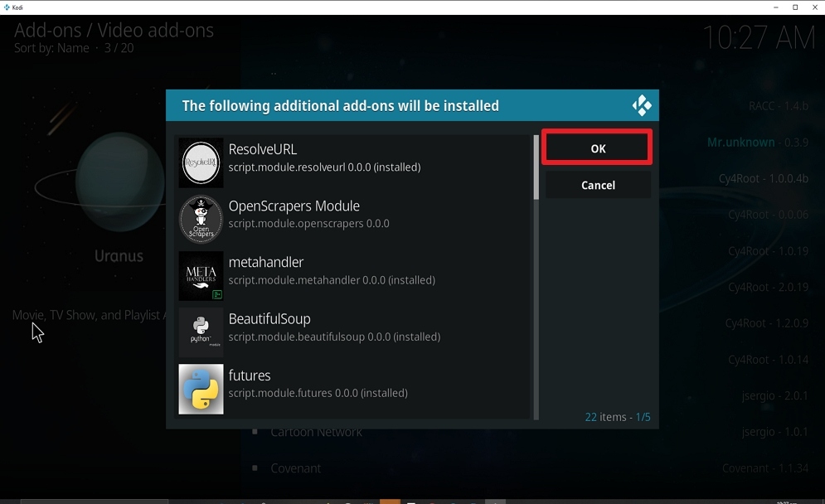Select Cartoon Network in background list
Screen dimensions: 825x504
316,433
